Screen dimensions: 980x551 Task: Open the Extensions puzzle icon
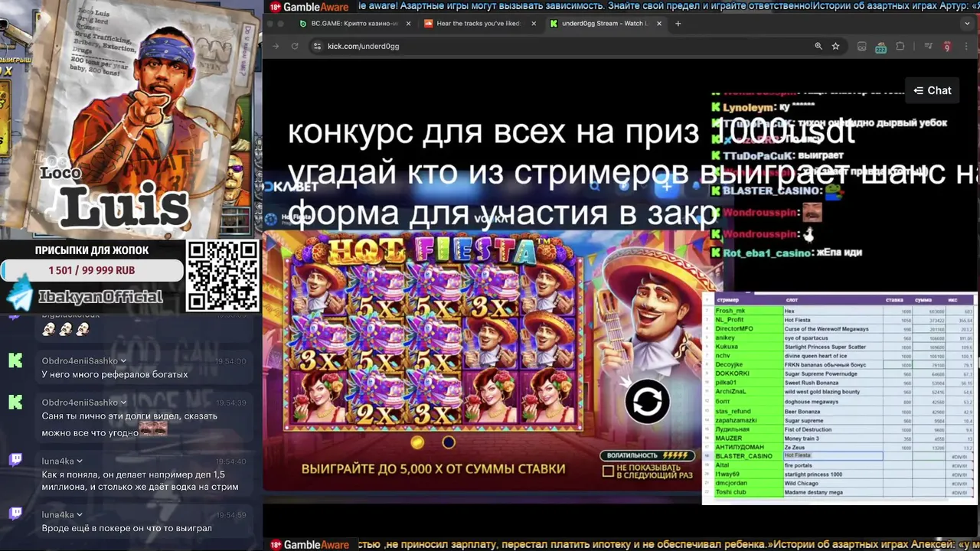tap(900, 46)
